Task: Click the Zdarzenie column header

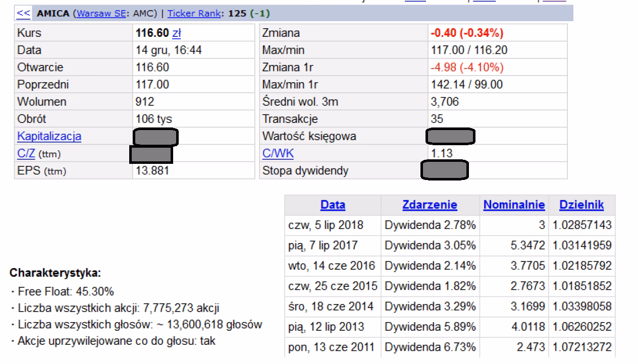Action: pos(430,205)
